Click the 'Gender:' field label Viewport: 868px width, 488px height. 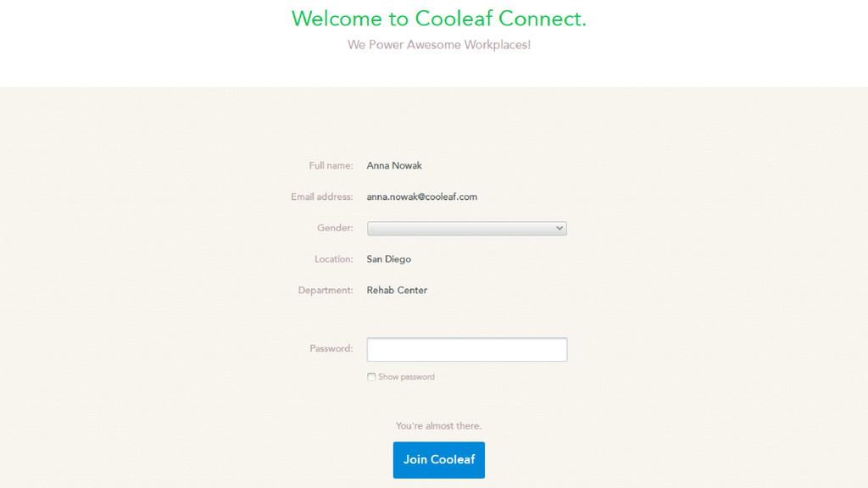(x=335, y=228)
